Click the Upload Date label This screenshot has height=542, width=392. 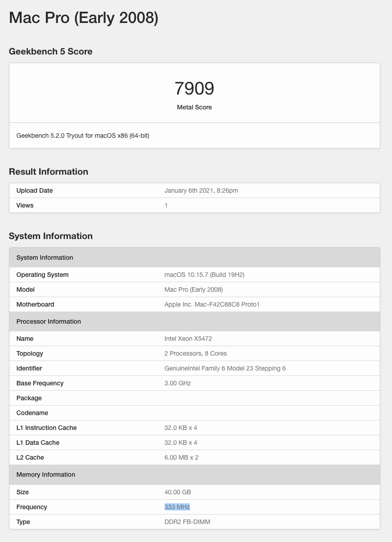pyautogui.click(x=35, y=190)
